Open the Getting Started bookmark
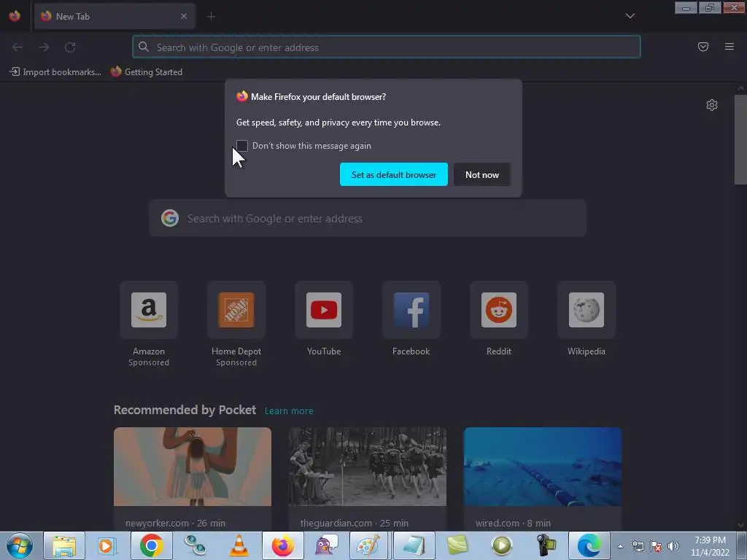The image size is (747, 560). (x=147, y=72)
